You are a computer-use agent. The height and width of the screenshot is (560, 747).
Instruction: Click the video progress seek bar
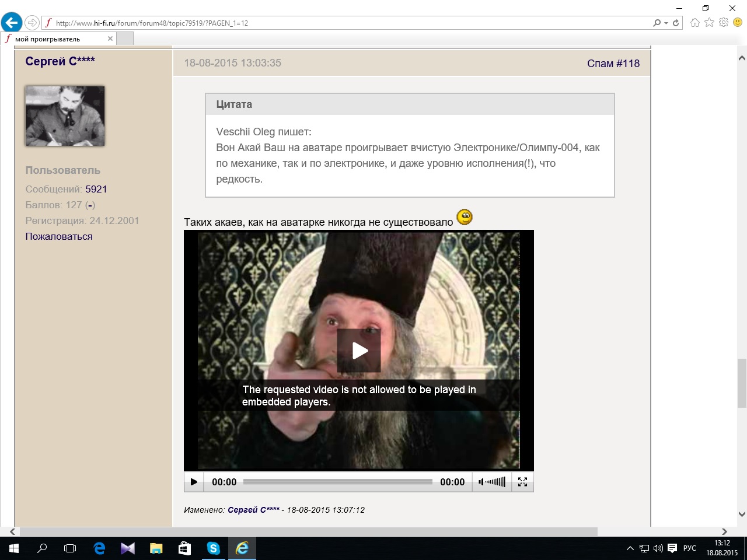337,482
